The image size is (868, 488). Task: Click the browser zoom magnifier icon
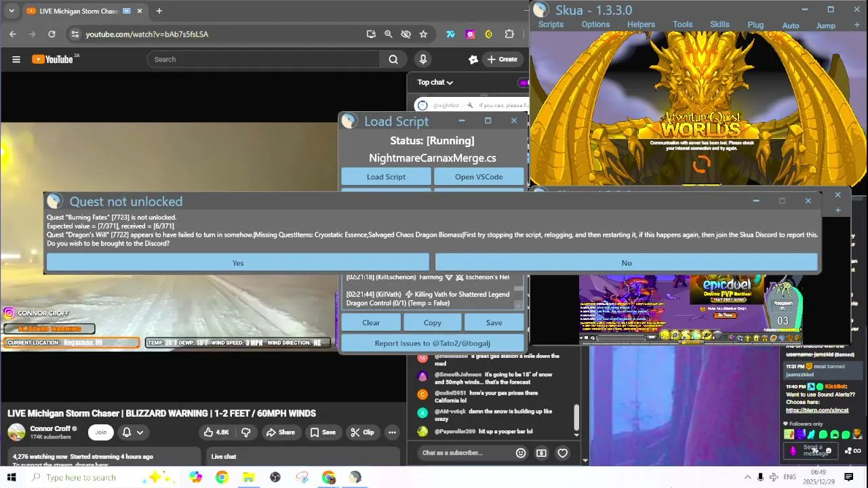[x=388, y=34]
